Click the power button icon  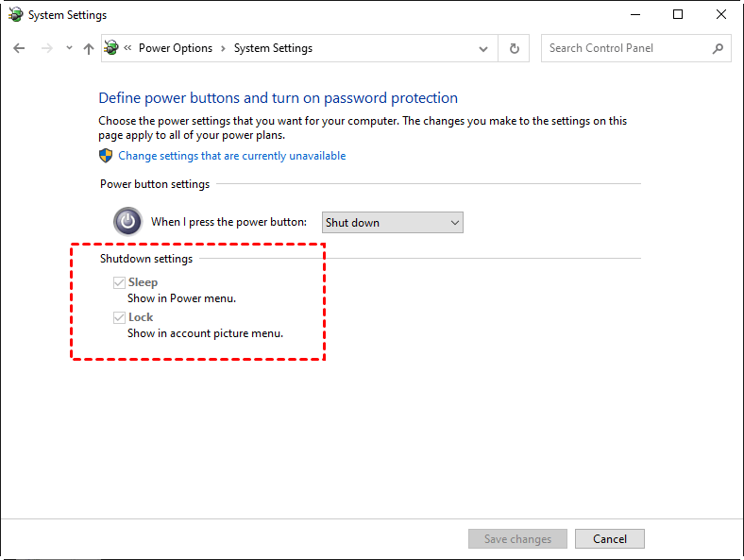tap(127, 222)
